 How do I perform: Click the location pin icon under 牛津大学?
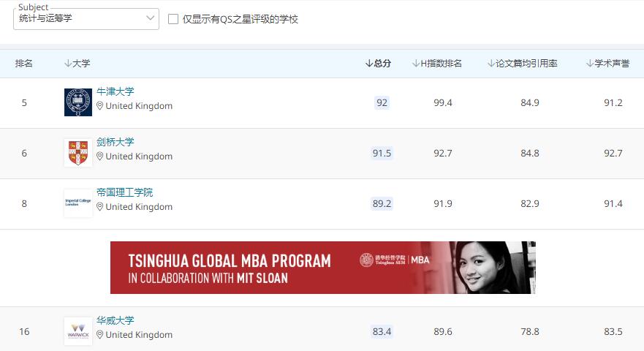(100, 105)
